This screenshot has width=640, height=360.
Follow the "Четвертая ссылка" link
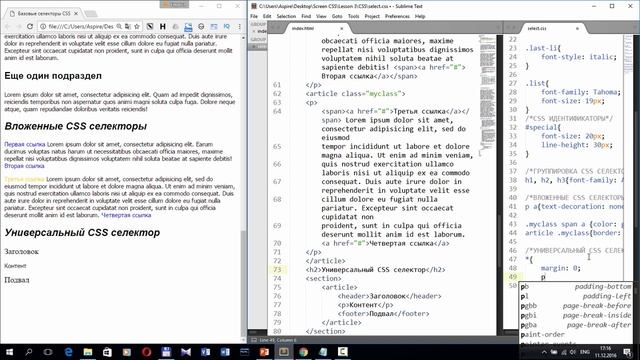point(126,215)
